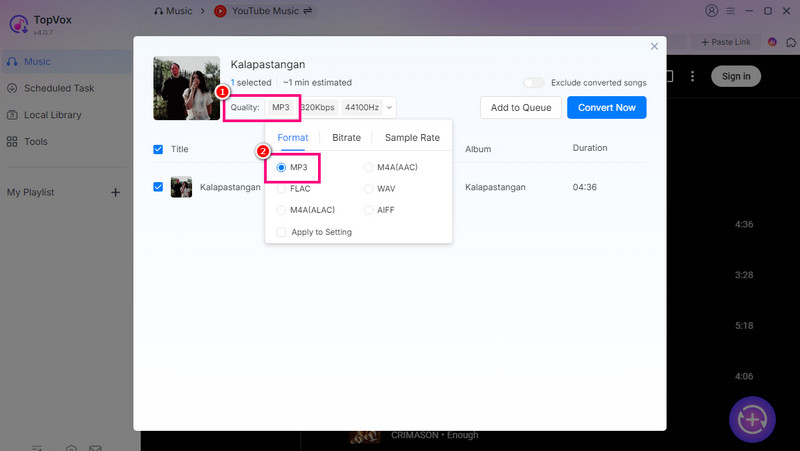Click the 04:36 duration value
Screen dimensions: 800x451
[x=584, y=187]
